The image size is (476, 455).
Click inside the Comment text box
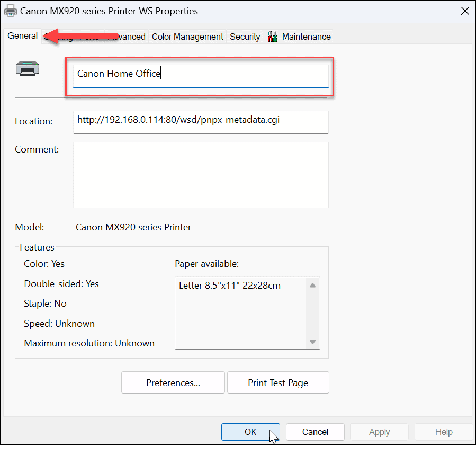coord(200,175)
